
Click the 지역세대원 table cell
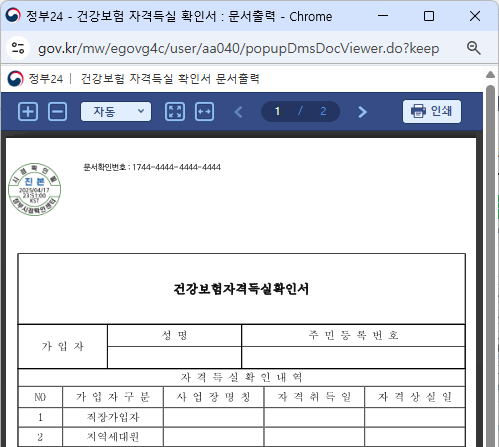point(113,437)
